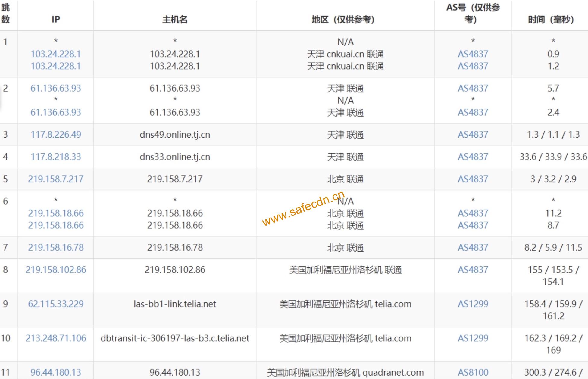Click the 11.2 time value in hop 6

click(x=553, y=213)
